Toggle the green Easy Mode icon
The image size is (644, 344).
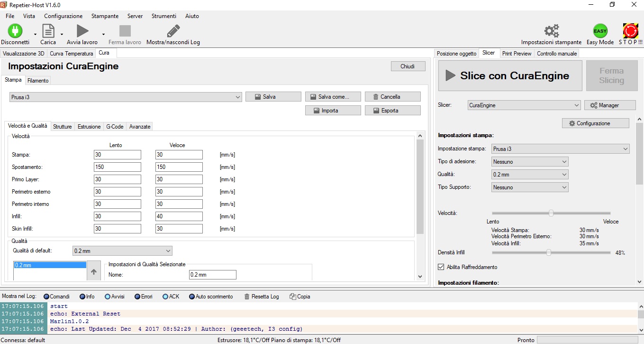click(600, 31)
